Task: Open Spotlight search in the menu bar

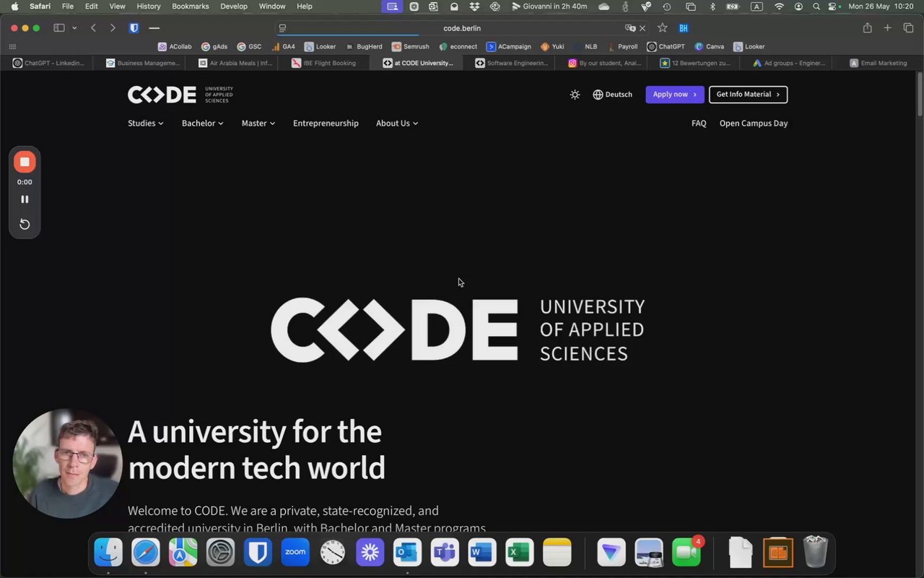Action: click(816, 7)
